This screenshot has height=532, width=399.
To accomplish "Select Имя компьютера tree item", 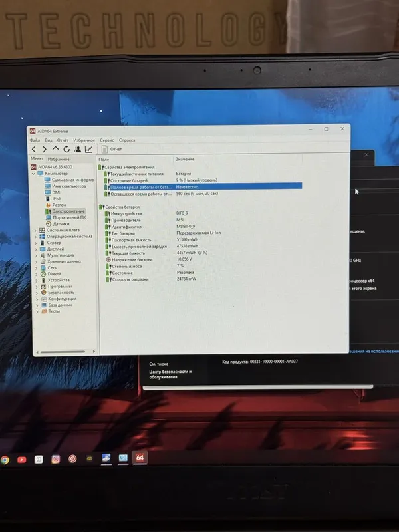I will coord(65,186).
